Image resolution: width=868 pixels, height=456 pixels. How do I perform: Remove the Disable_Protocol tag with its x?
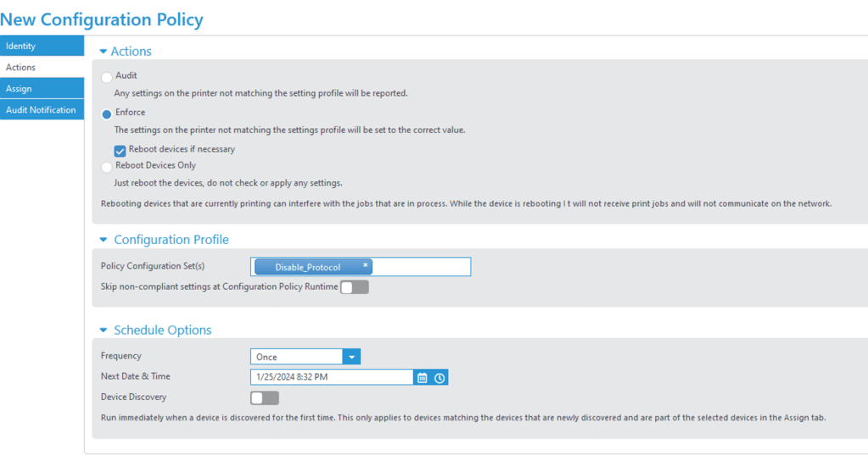click(x=366, y=264)
